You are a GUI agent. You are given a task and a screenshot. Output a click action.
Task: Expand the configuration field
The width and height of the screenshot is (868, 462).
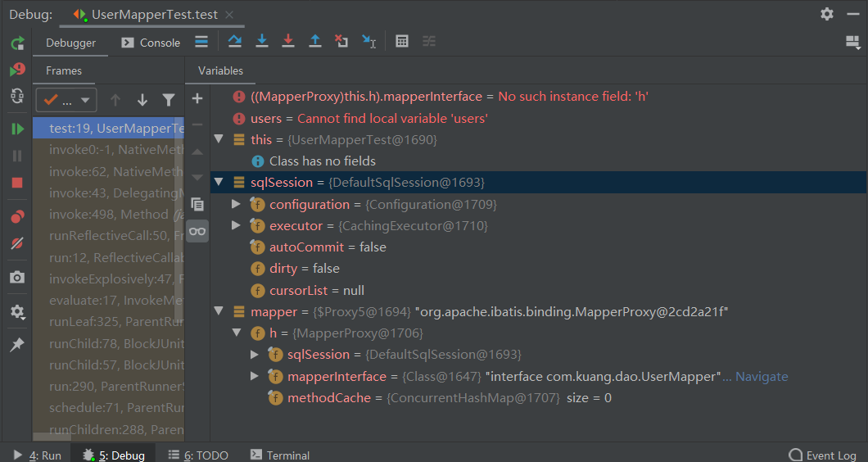coord(236,205)
